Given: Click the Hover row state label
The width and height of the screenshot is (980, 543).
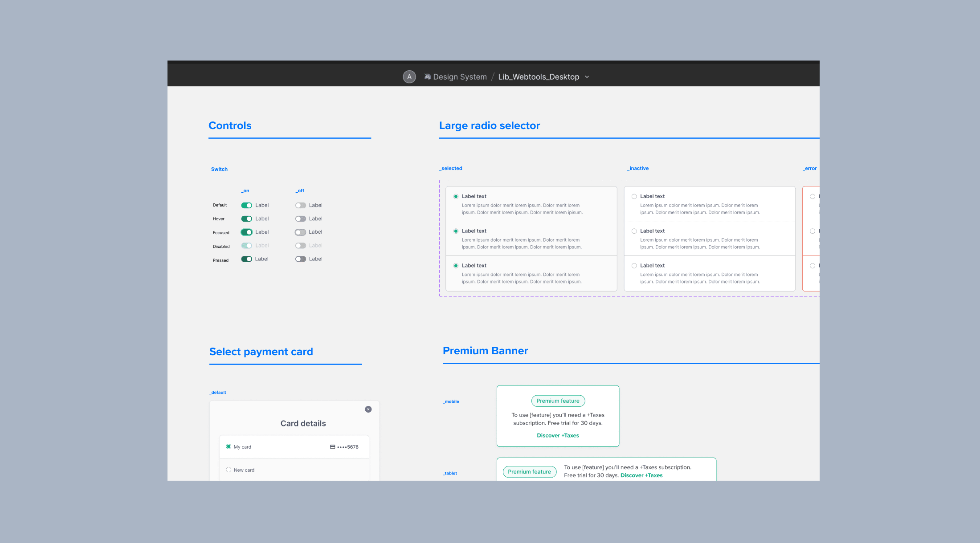Looking at the screenshot, I should point(219,219).
